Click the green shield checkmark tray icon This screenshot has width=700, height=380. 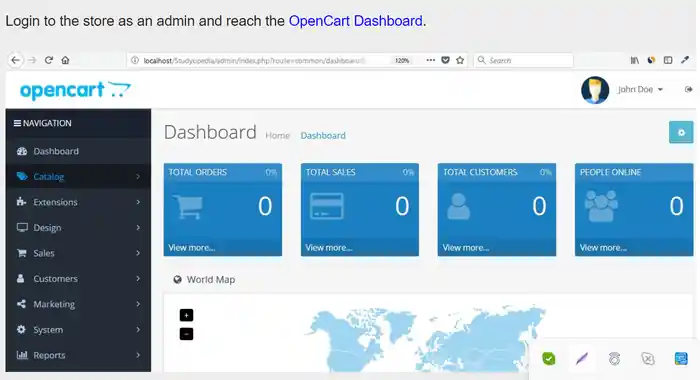(x=549, y=359)
